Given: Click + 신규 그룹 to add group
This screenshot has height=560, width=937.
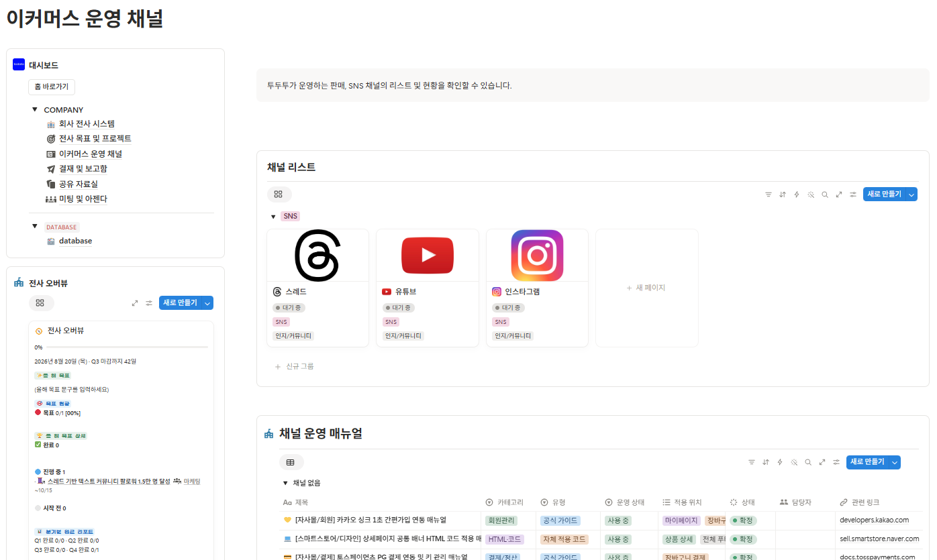Looking at the screenshot, I should tap(294, 366).
